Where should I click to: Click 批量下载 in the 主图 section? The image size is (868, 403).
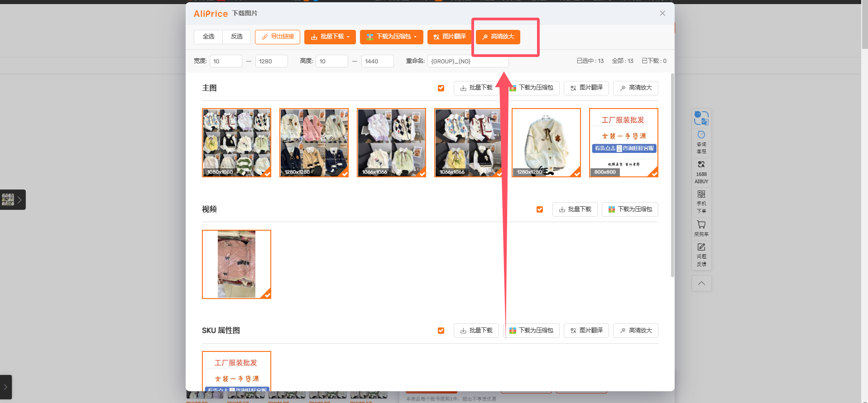[x=476, y=88]
